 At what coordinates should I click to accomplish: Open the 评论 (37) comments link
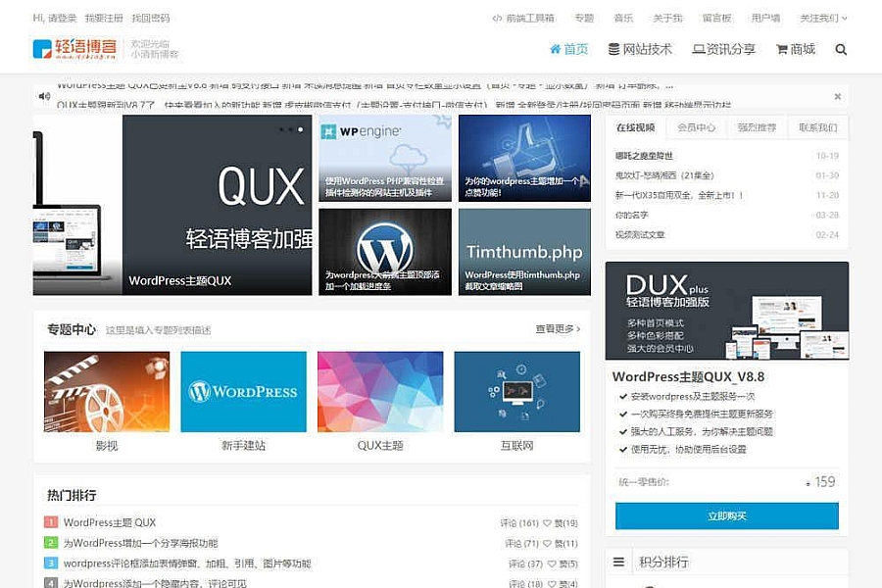pos(525,563)
